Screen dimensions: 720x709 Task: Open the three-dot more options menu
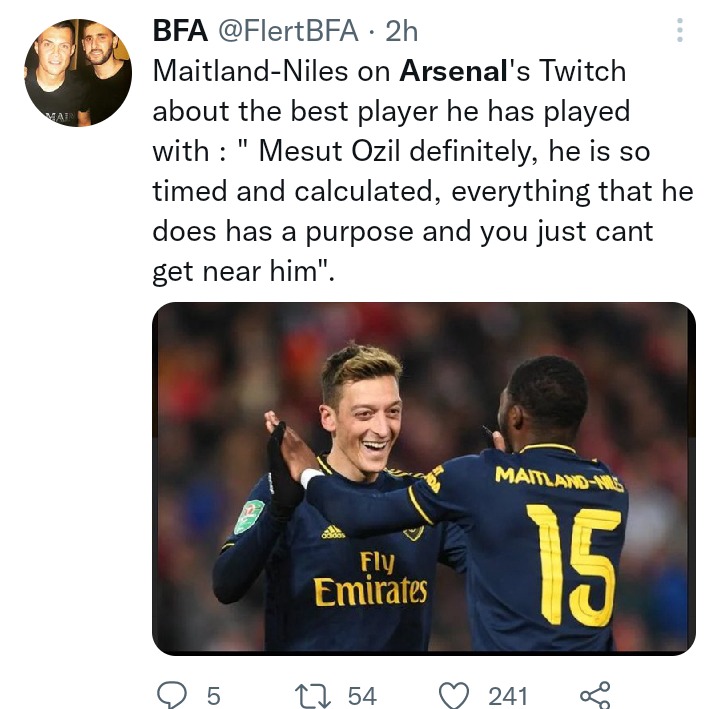pyautogui.click(x=680, y=31)
